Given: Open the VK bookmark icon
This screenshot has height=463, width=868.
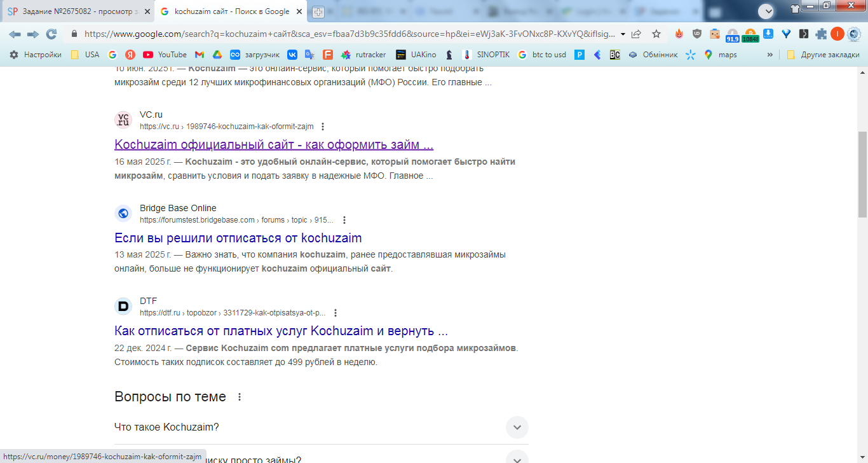Looking at the screenshot, I should 292,55.
